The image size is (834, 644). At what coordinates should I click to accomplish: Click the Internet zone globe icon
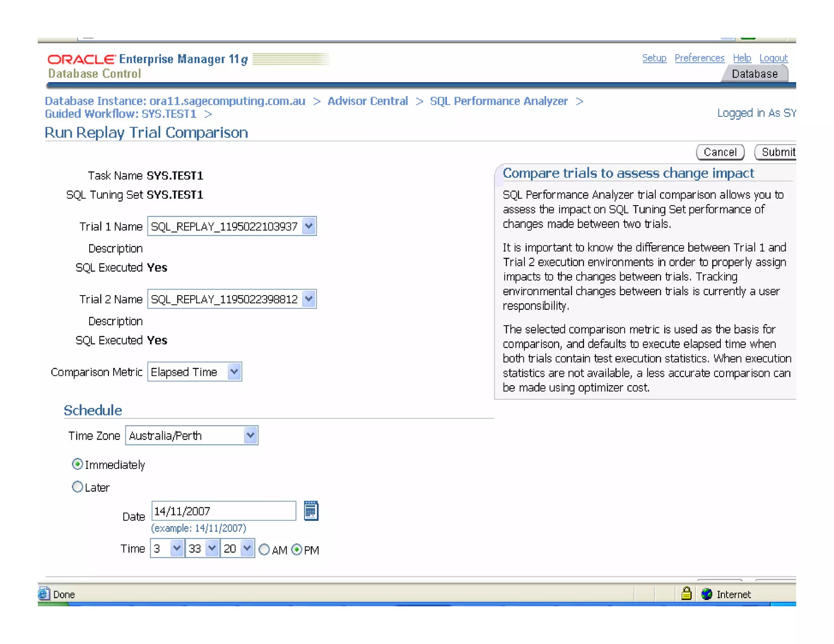tap(707, 594)
